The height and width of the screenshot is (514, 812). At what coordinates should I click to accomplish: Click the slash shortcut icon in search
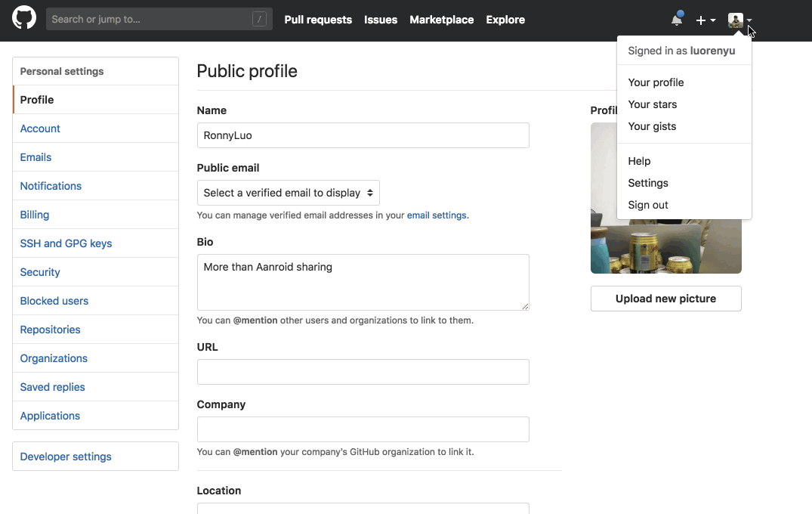point(259,20)
